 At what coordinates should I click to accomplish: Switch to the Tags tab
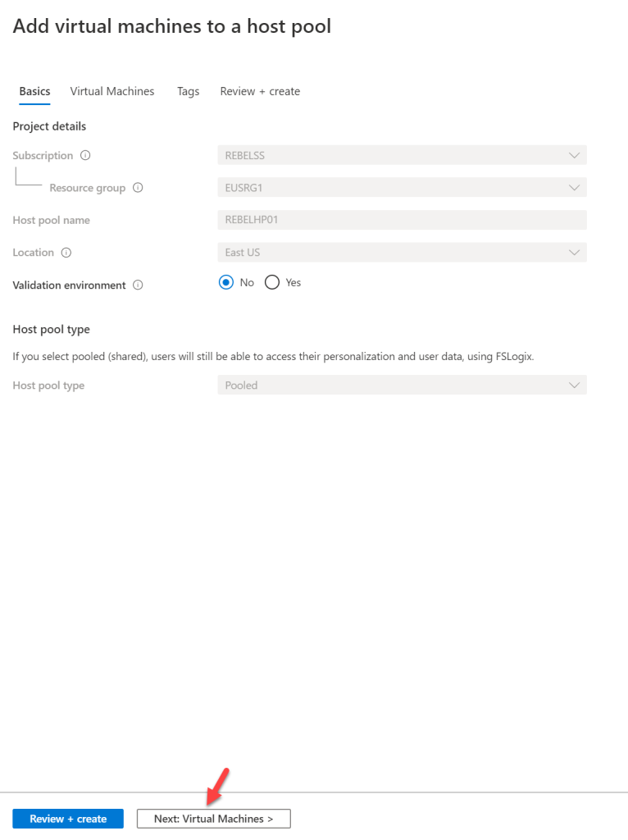pyautogui.click(x=188, y=91)
